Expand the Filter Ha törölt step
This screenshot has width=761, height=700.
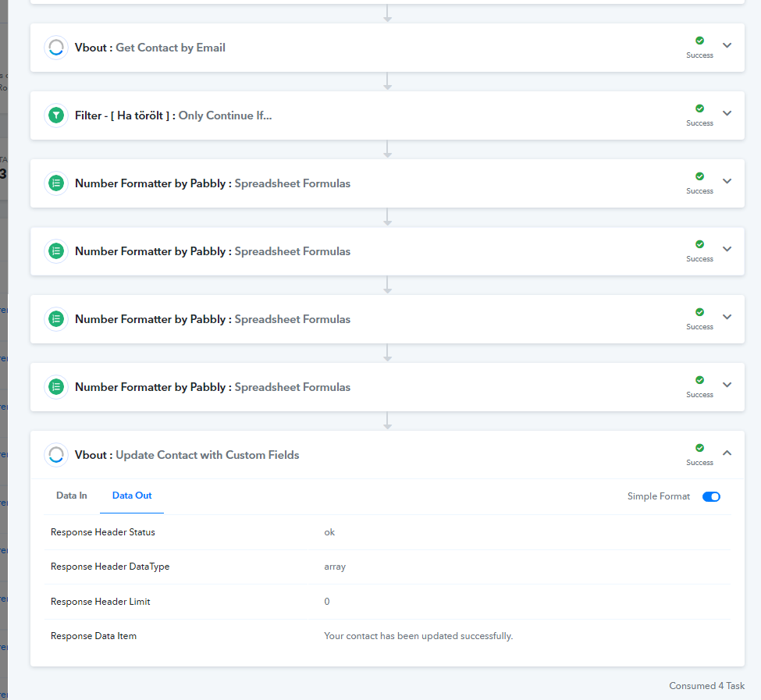point(727,113)
